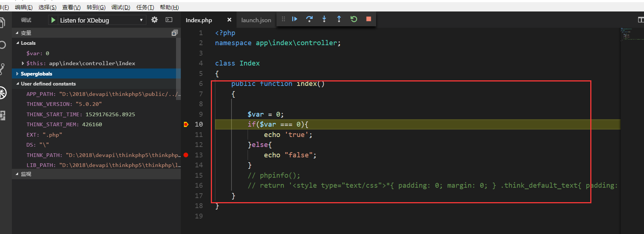Grab the debug toolbar drag handle
This screenshot has height=234, width=644.
click(x=283, y=19)
